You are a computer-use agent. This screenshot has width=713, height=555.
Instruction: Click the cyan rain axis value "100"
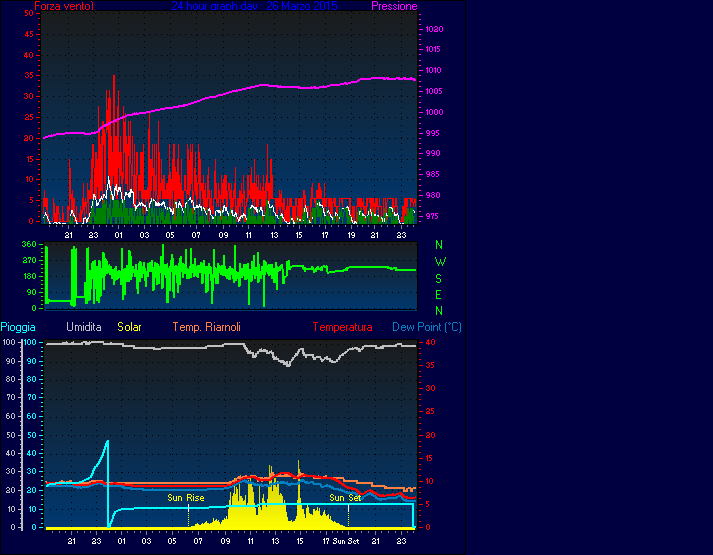point(30,342)
